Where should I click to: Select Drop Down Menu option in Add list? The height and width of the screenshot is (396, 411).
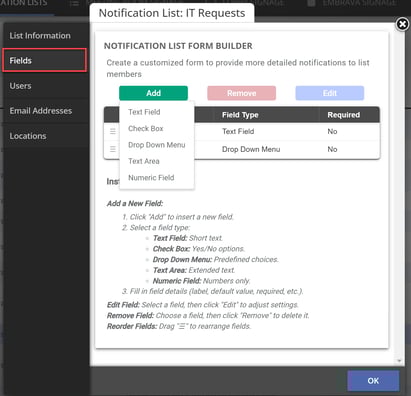(x=157, y=145)
